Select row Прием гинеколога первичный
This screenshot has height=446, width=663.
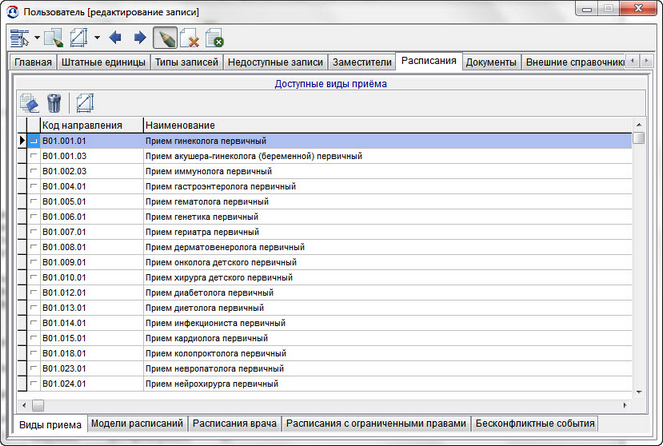click(x=325, y=141)
